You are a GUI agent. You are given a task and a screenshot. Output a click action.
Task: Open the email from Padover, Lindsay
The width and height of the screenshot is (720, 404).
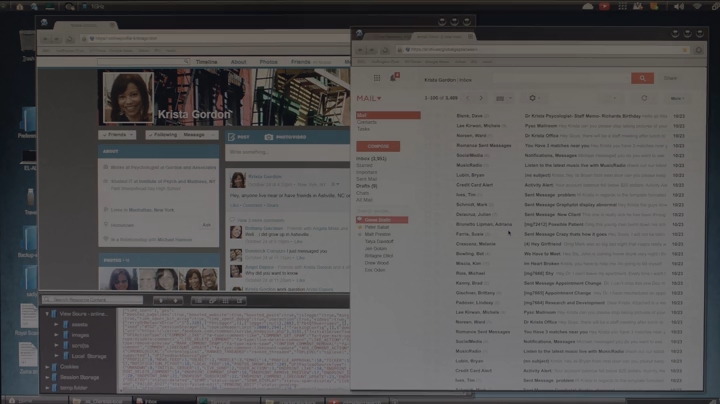click(x=567, y=303)
